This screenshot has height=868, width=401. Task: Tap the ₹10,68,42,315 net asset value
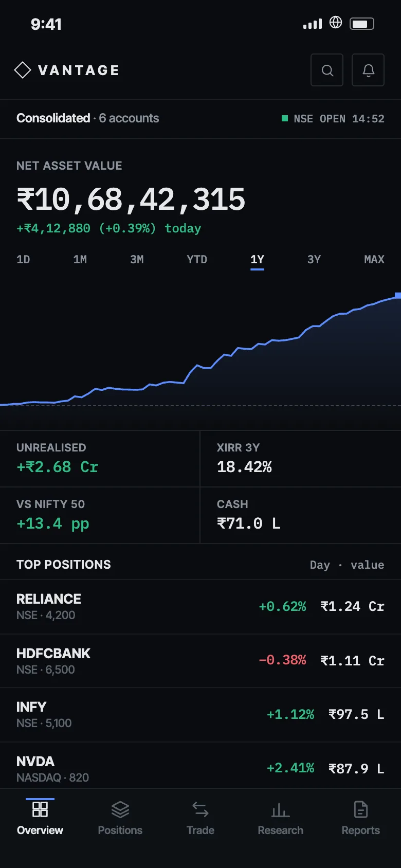coord(131,200)
